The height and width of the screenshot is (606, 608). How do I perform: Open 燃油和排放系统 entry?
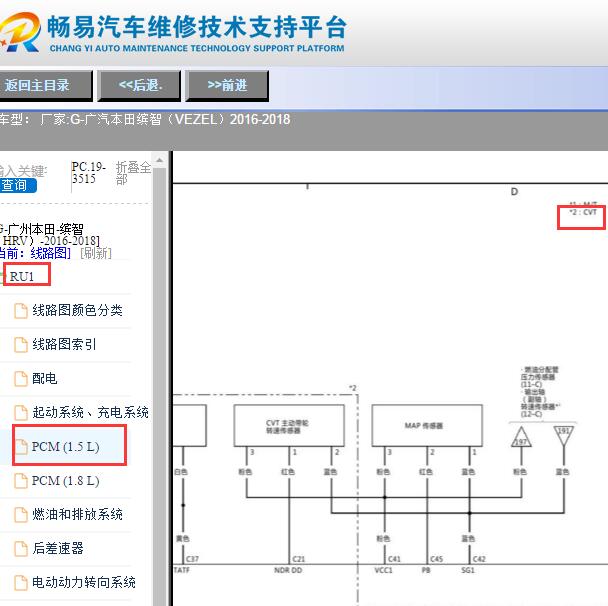click(x=77, y=514)
